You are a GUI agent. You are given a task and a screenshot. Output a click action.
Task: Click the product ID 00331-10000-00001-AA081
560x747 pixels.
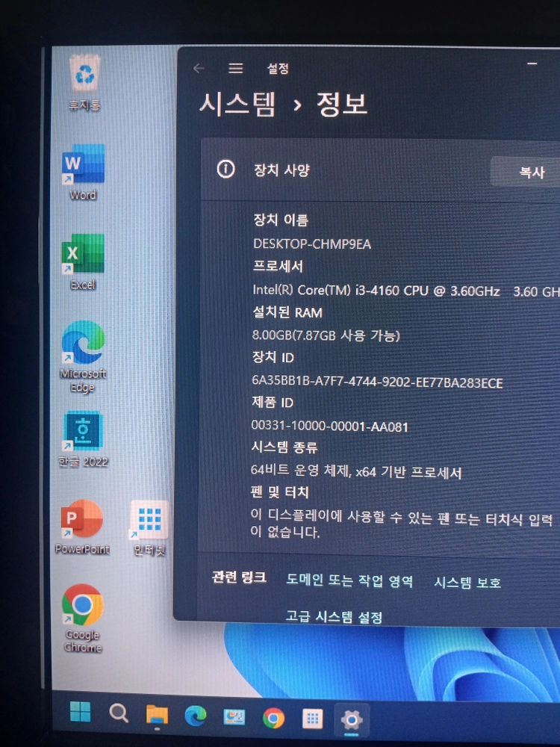pyautogui.click(x=329, y=426)
